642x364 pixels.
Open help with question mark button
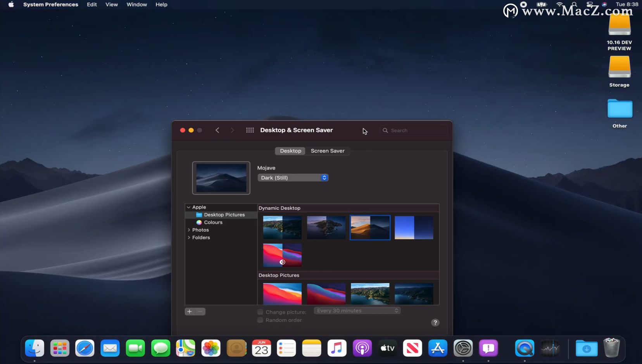(x=435, y=323)
